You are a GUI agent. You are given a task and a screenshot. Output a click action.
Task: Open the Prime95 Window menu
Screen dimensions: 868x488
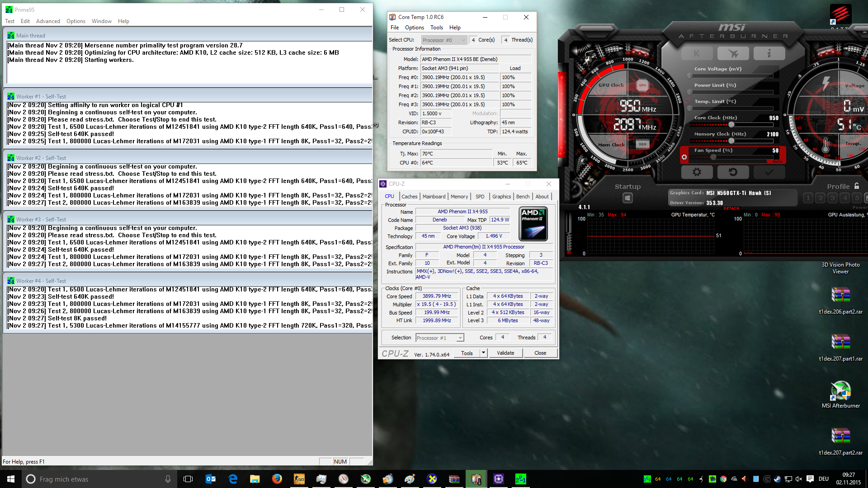coord(102,21)
